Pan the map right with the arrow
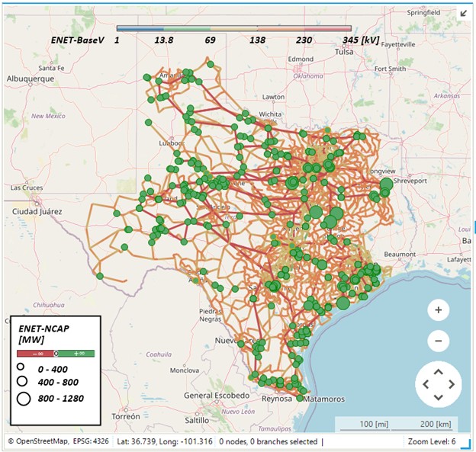476x452 pixels. tap(452, 384)
